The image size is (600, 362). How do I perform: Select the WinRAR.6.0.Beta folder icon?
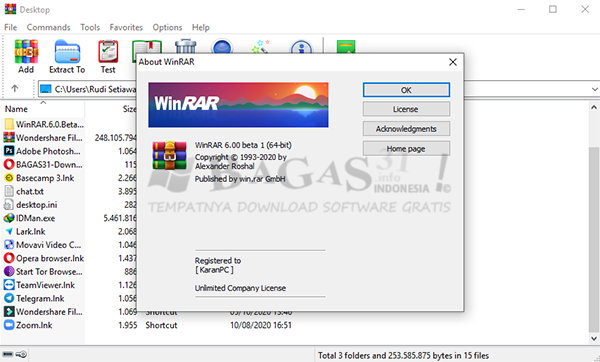(x=9, y=124)
